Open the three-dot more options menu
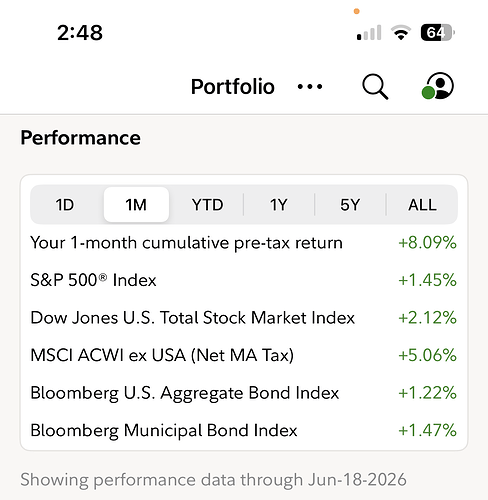The width and height of the screenshot is (488, 500). pyautogui.click(x=310, y=87)
